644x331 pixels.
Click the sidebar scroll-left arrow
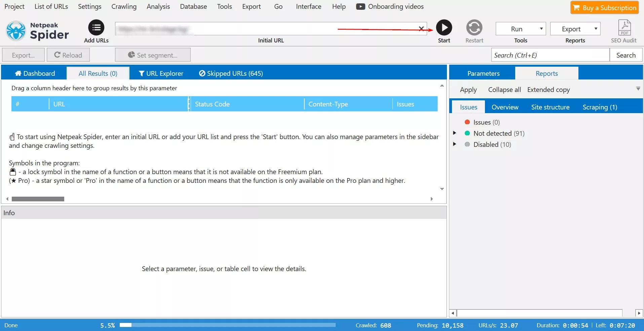click(x=453, y=313)
